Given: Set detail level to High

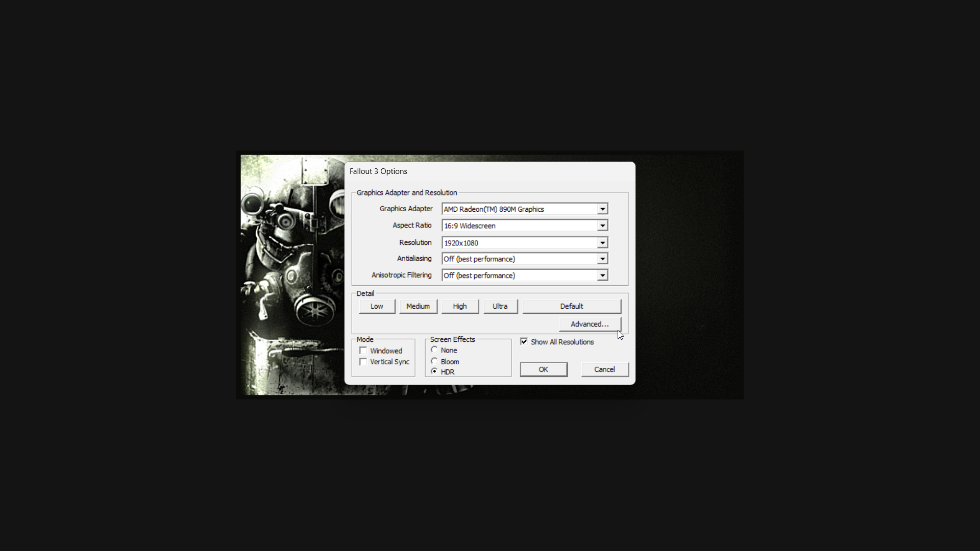Looking at the screenshot, I should pos(459,306).
